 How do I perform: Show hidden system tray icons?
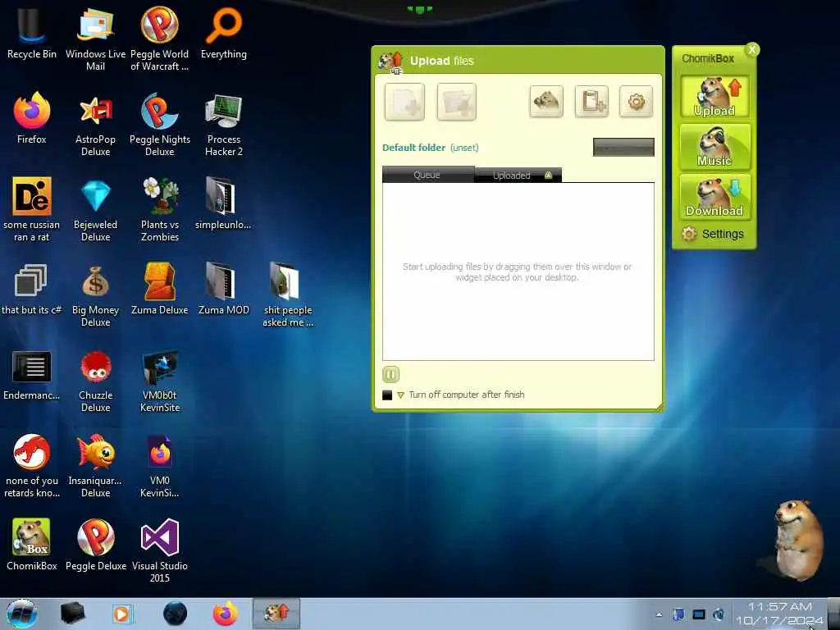pos(659,615)
